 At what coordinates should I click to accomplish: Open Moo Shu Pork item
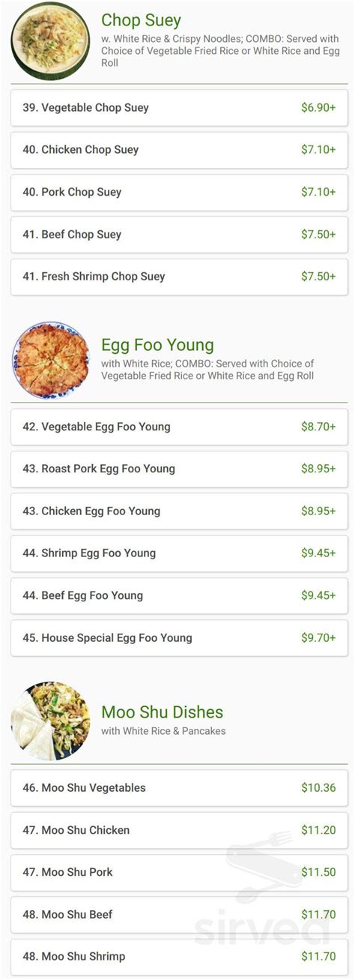pyautogui.click(x=179, y=872)
